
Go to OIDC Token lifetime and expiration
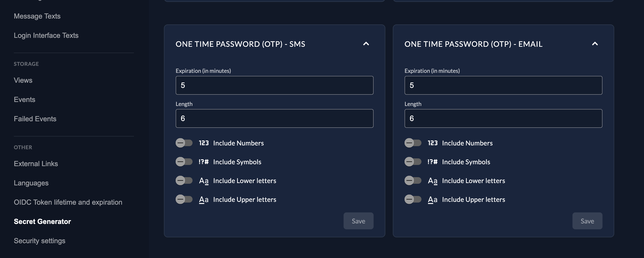[68, 202]
